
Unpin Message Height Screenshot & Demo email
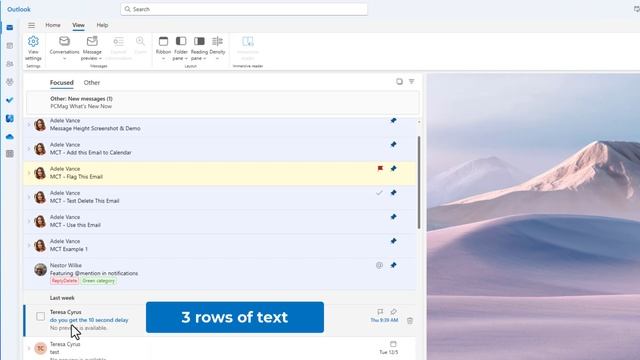pos(393,120)
